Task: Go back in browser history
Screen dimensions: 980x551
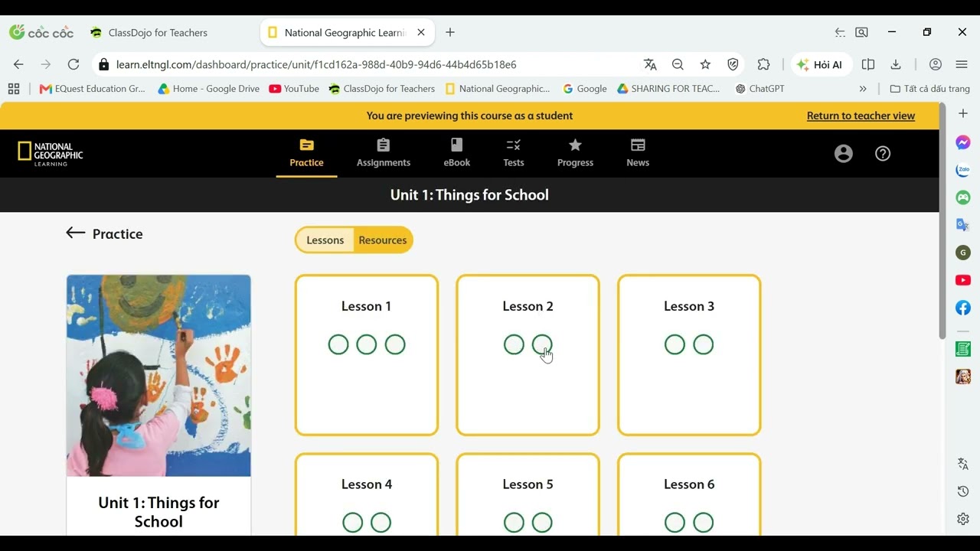Action: coord(18,64)
